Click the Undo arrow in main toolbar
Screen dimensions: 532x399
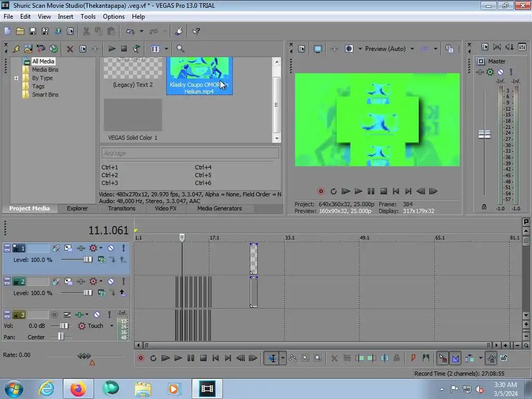pos(130,31)
